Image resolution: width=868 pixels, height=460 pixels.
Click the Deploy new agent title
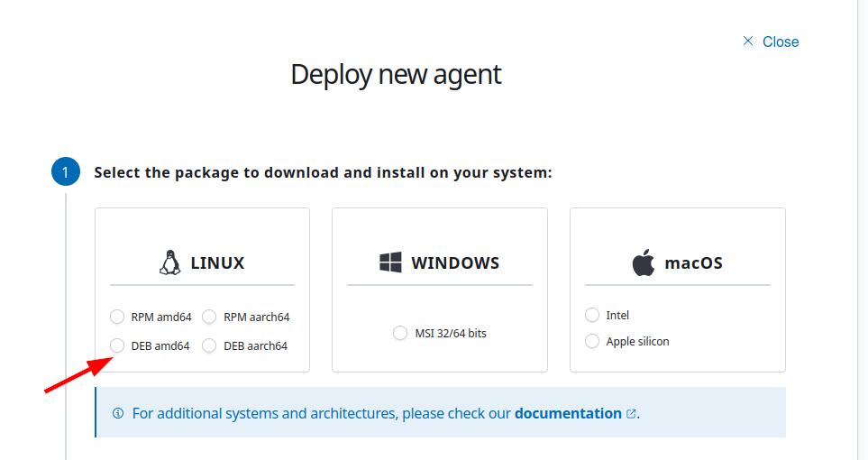396,74
